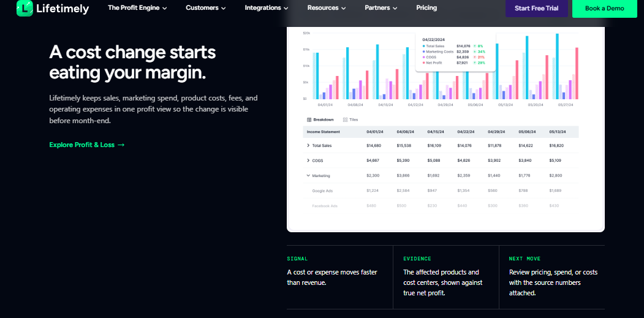Click the $3,902 COGS cell
The height and width of the screenshot is (318, 644).
[x=494, y=161]
